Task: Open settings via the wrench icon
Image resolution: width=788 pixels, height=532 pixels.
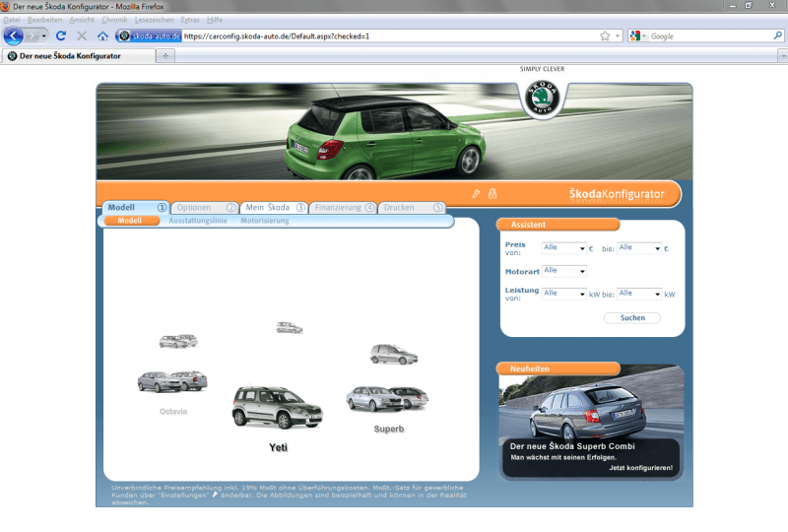Action: (476, 194)
